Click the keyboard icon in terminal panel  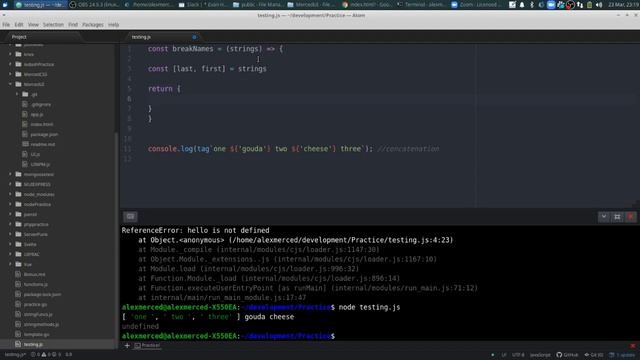130,216
